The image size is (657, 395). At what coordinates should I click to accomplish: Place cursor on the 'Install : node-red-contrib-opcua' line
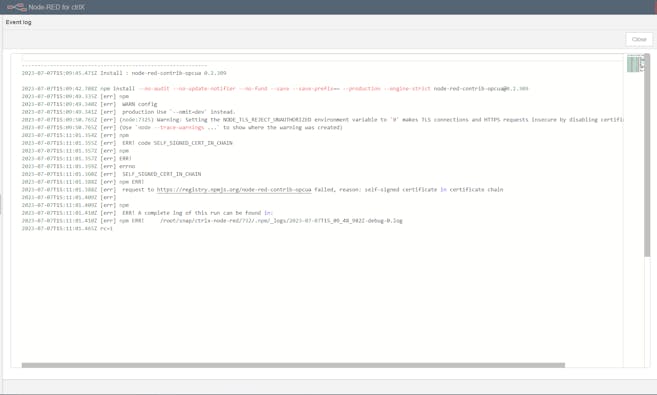click(124, 73)
